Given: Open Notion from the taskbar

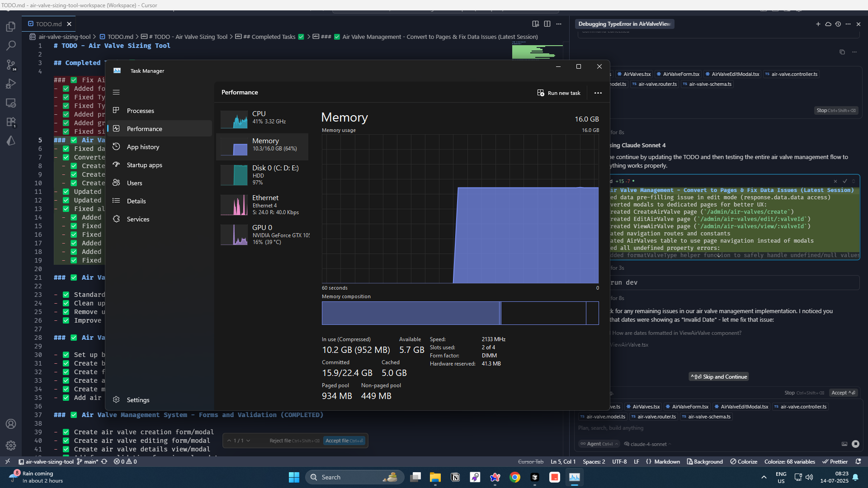Looking at the screenshot, I should [455, 477].
